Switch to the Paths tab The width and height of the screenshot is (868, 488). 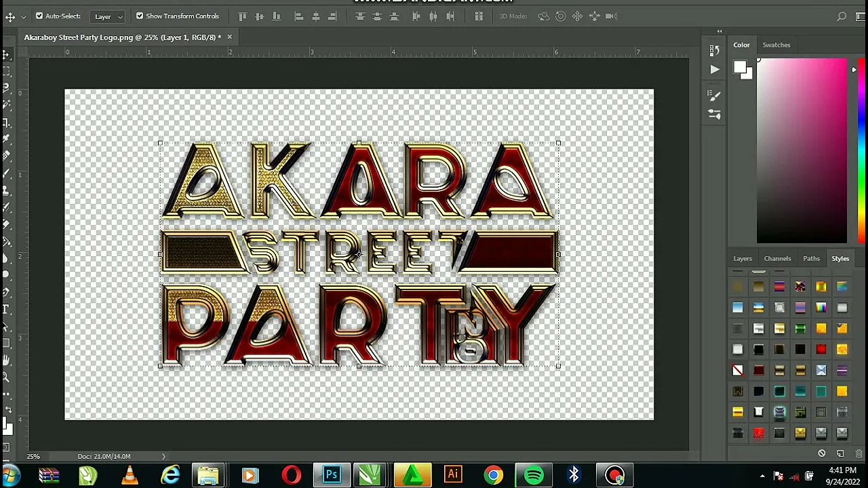point(812,258)
